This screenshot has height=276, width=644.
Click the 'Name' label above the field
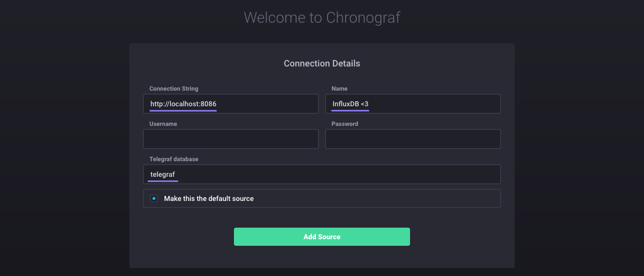point(339,89)
